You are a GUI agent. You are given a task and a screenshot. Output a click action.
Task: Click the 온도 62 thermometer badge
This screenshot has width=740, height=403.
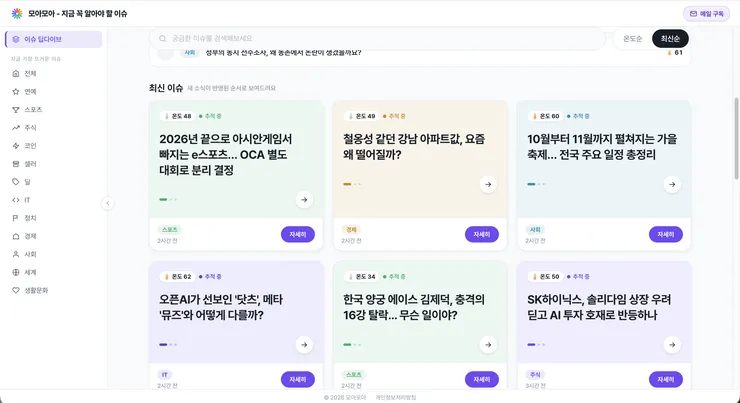(x=177, y=277)
